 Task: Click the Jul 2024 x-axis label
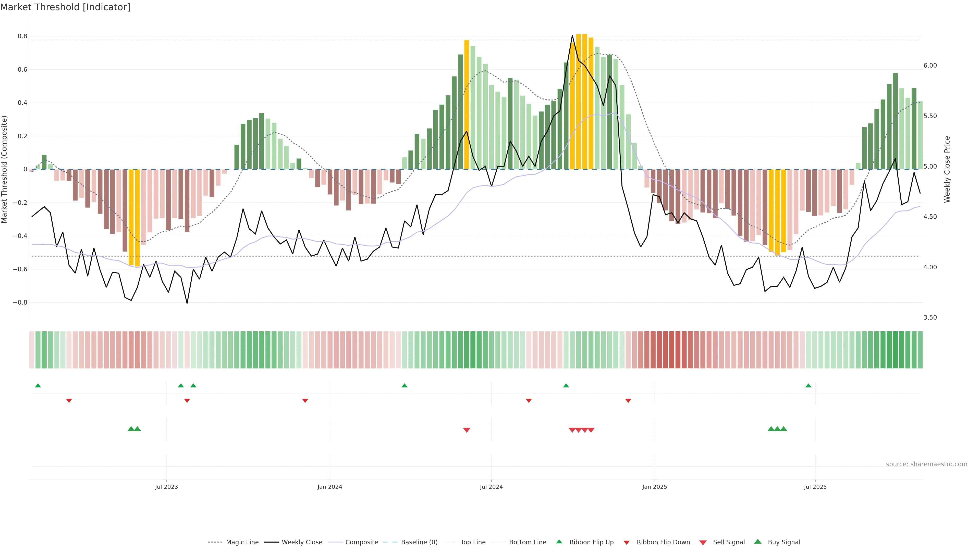491,487
